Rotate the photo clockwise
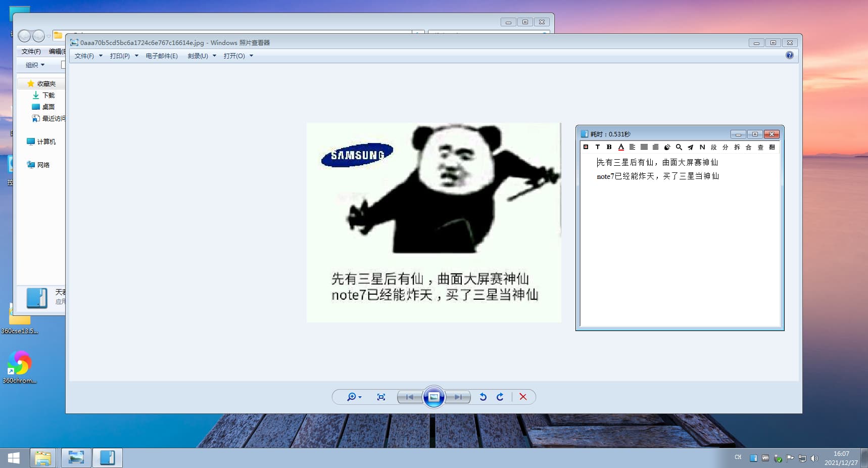The width and height of the screenshot is (868, 468). pos(500,397)
